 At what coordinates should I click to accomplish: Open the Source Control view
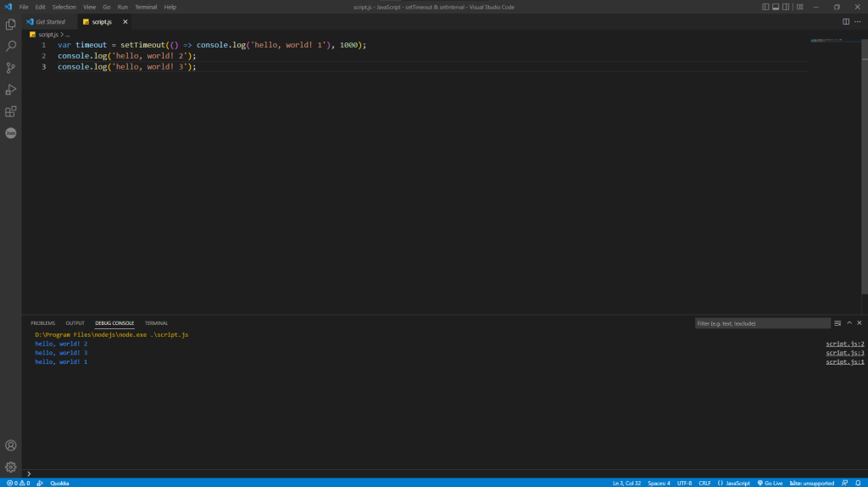pyautogui.click(x=10, y=68)
